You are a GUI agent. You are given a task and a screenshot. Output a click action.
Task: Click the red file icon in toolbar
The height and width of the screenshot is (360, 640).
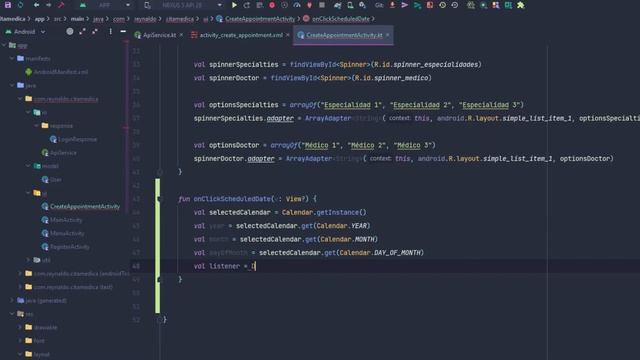click(430, 5)
